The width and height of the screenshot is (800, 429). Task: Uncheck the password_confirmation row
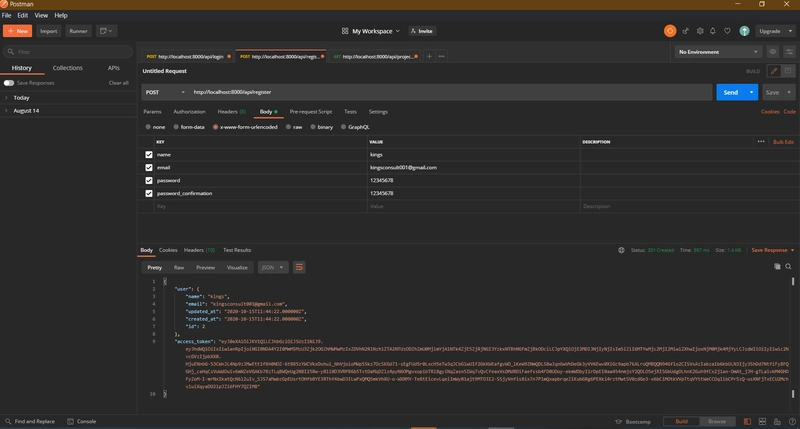(148, 193)
